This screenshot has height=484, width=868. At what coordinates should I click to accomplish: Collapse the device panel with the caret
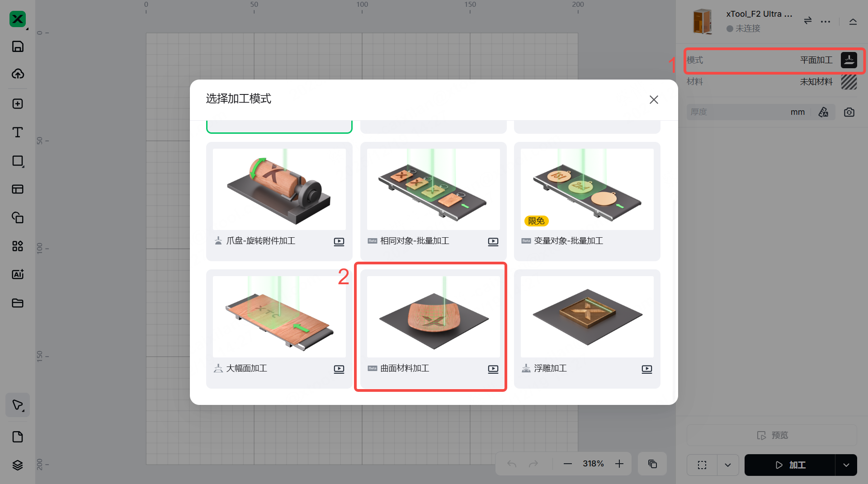[x=853, y=21]
